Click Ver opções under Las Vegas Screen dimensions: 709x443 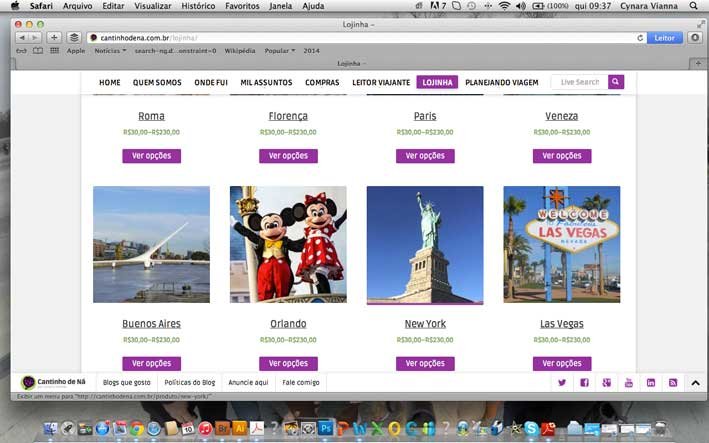tap(562, 363)
